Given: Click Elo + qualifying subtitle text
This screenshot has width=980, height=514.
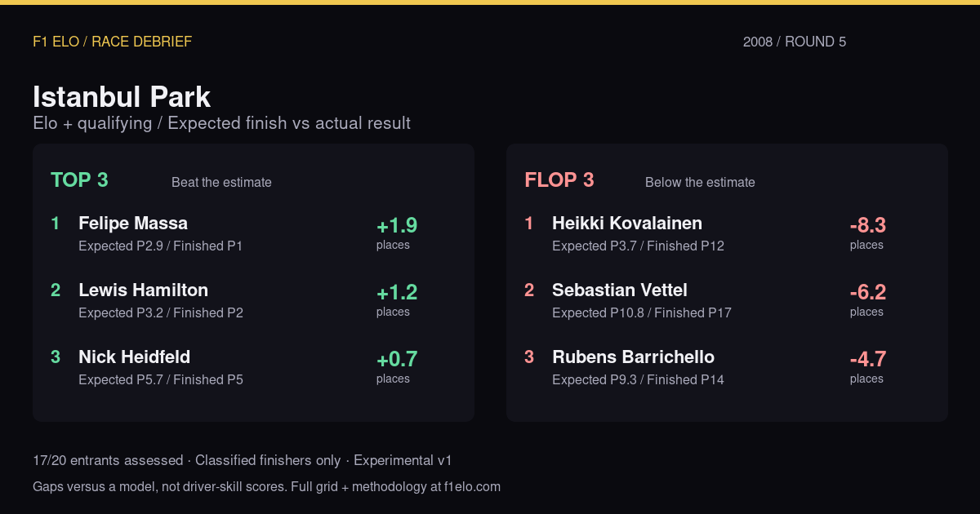Looking at the screenshot, I should 92,123.
